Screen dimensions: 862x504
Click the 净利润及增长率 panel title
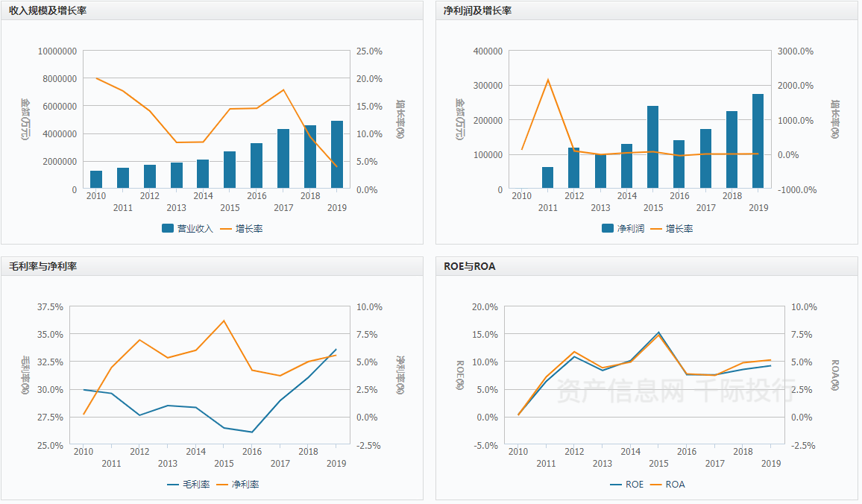(477, 10)
